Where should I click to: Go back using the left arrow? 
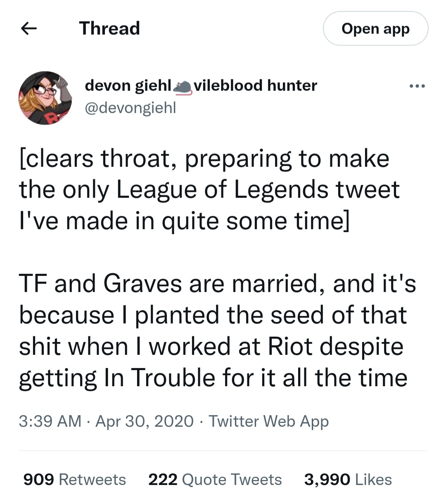tap(29, 29)
